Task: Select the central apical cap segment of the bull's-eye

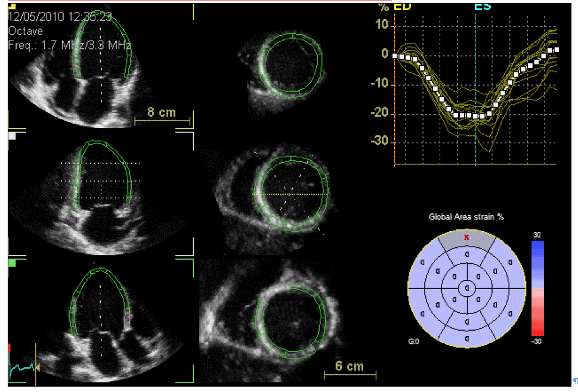Action: tap(467, 288)
